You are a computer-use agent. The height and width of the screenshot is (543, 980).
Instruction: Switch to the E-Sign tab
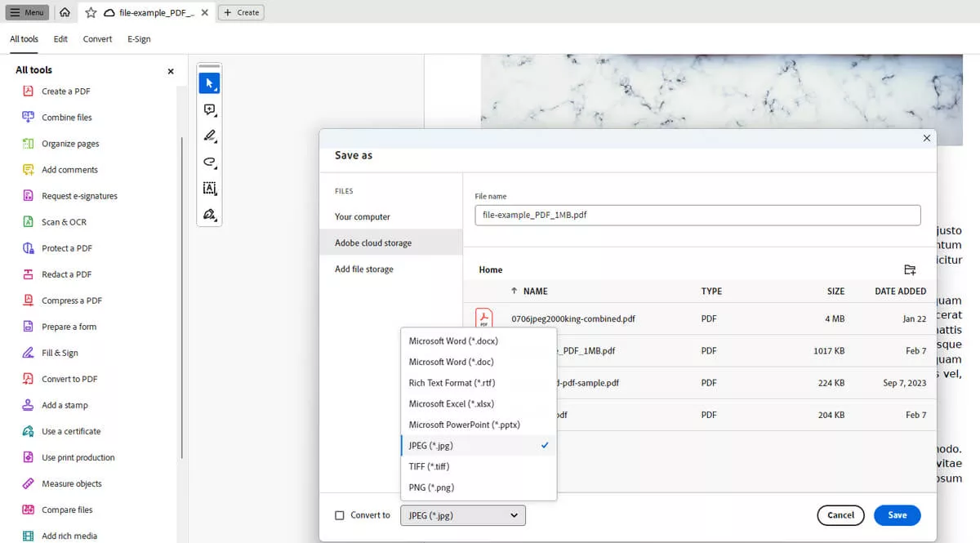point(140,38)
